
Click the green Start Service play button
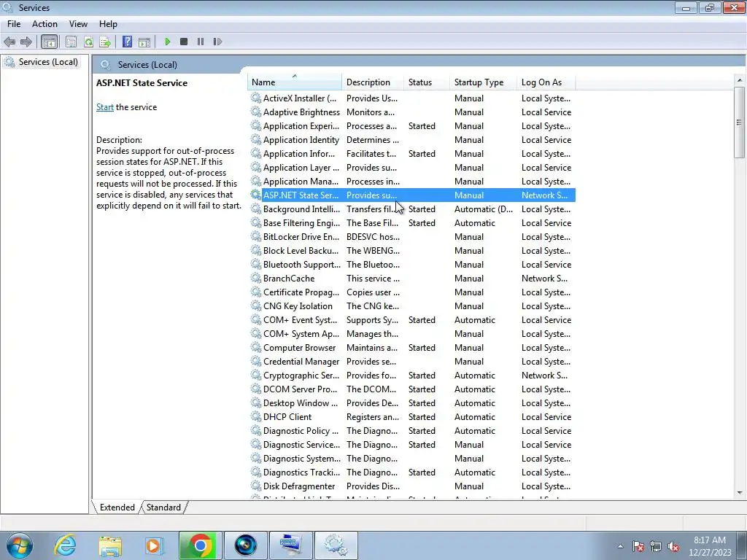[x=167, y=42]
